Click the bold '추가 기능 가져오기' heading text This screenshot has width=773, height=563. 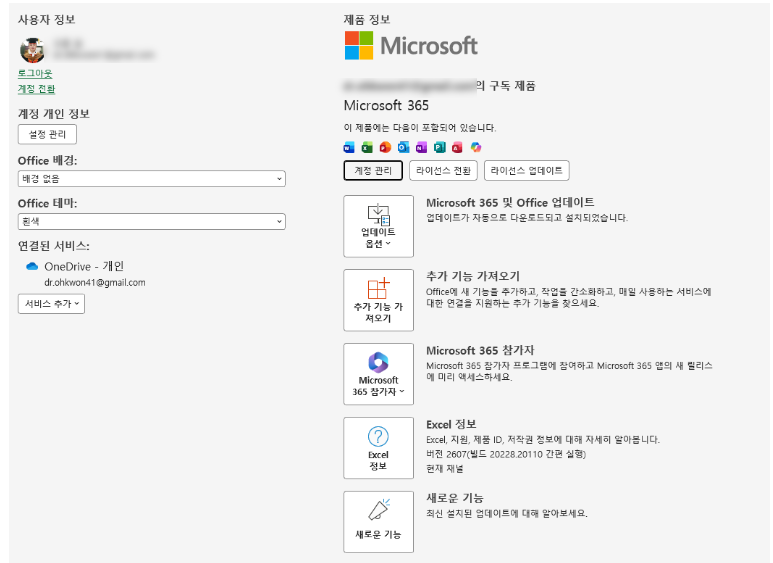coord(473,276)
